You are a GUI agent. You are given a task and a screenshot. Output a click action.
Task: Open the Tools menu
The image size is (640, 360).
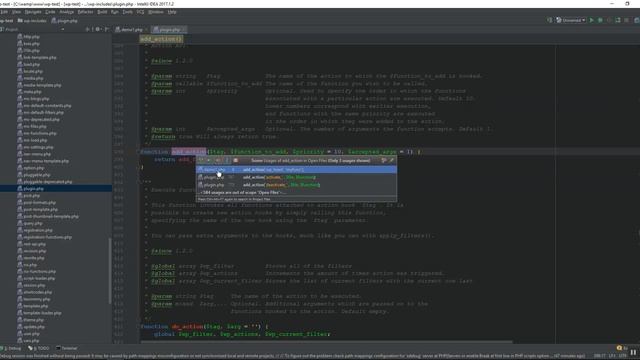127,12
